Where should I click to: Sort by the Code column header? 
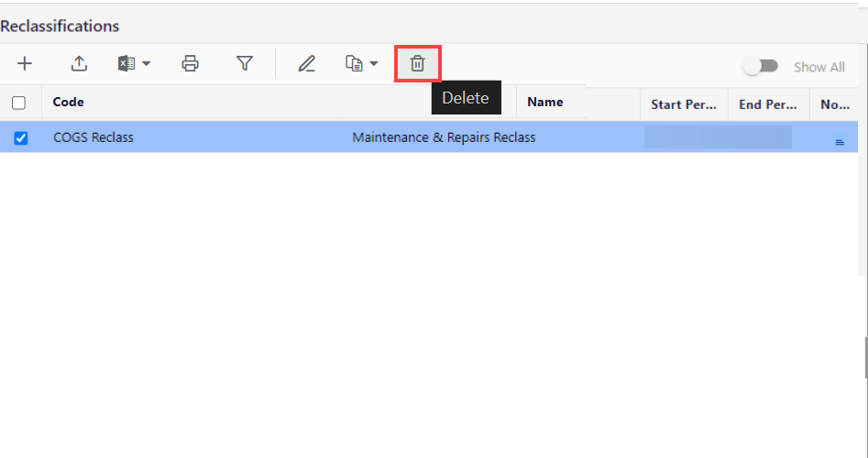point(68,102)
